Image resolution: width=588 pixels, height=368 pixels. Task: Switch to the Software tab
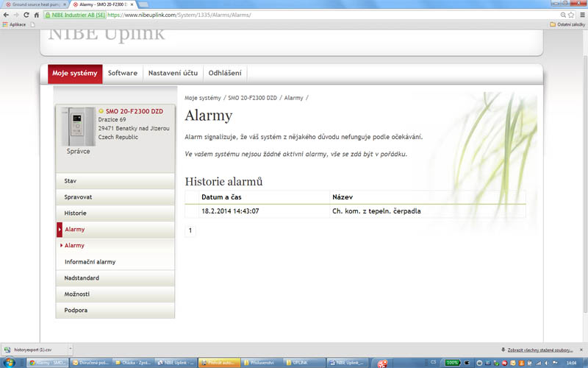[123, 73]
